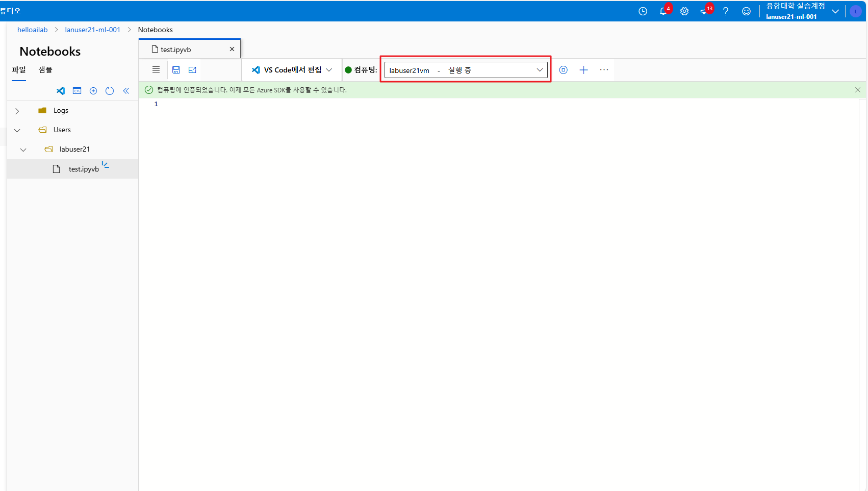Image resolution: width=868 pixels, height=491 pixels.
Task: Dismiss the compute authentication banner
Action: point(858,90)
